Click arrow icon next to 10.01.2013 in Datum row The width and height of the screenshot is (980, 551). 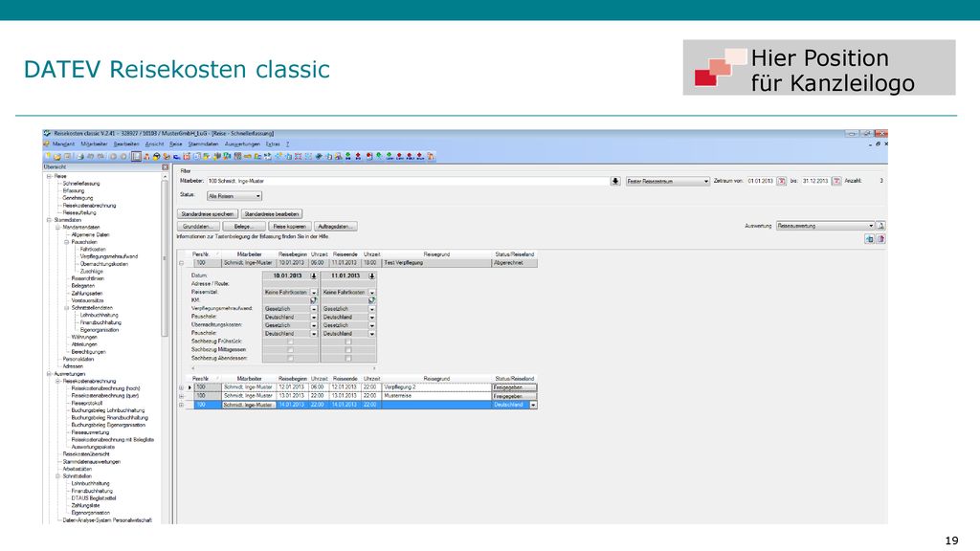[x=314, y=275]
